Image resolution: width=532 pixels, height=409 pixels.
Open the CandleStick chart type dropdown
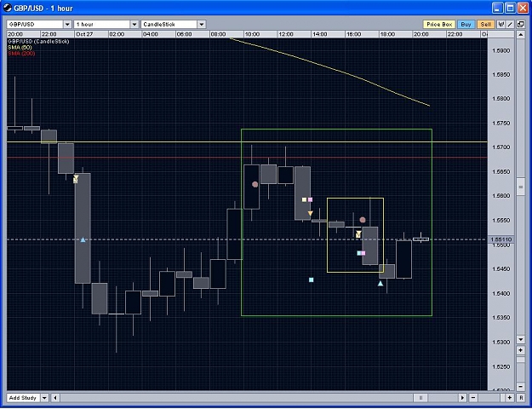point(173,25)
